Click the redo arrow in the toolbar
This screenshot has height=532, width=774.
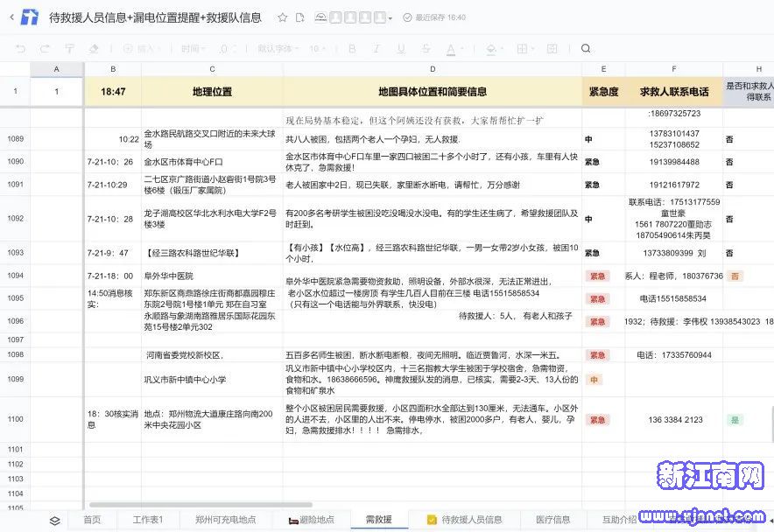tap(45, 49)
